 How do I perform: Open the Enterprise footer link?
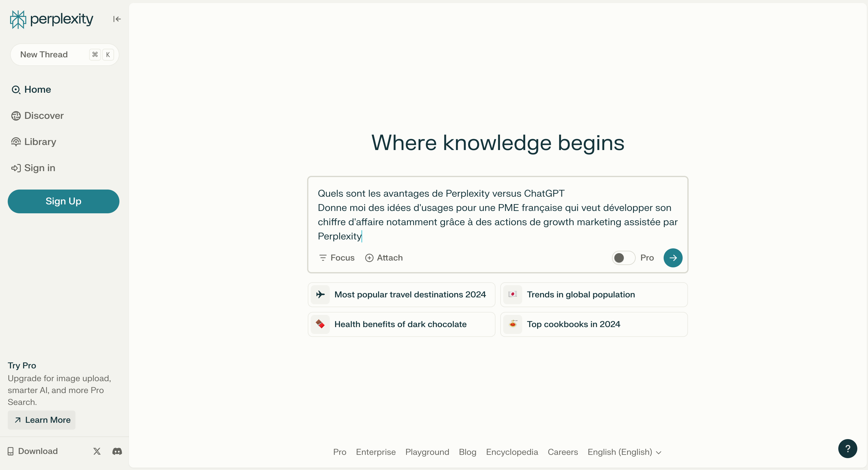tap(376, 452)
